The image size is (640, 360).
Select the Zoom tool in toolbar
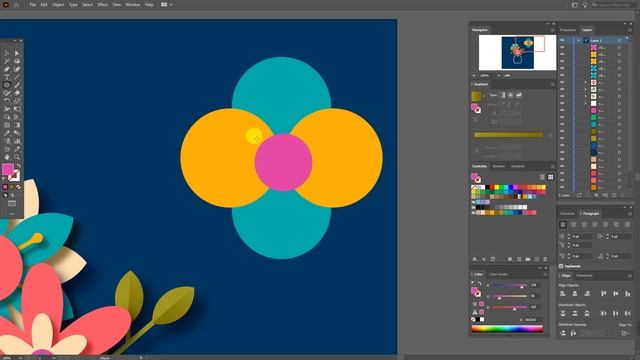(17, 157)
